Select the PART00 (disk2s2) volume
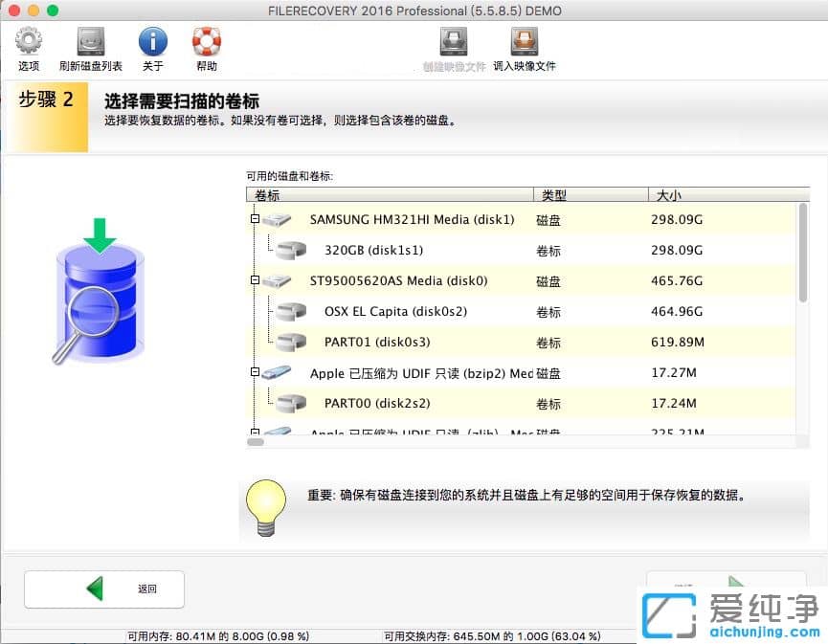 click(373, 403)
